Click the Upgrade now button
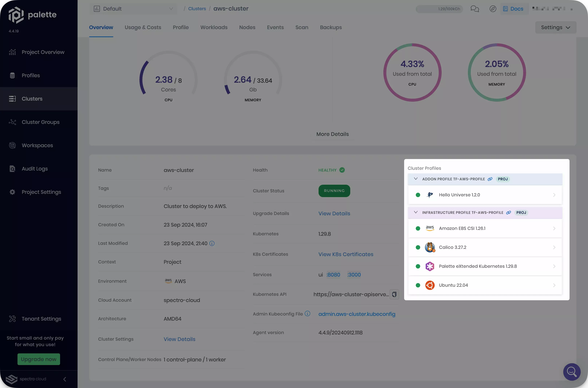This screenshot has height=388, width=588. [x=39, y=359]
